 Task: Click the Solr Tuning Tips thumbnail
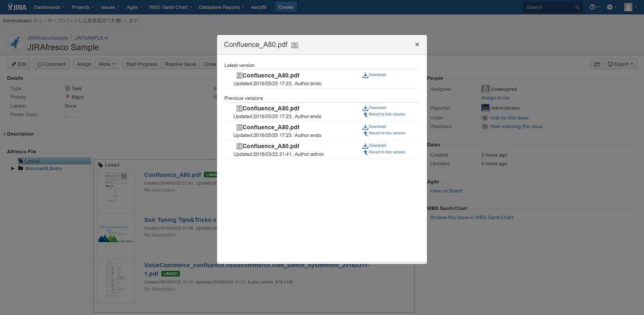pyautogui.click(x=116, y=236)
